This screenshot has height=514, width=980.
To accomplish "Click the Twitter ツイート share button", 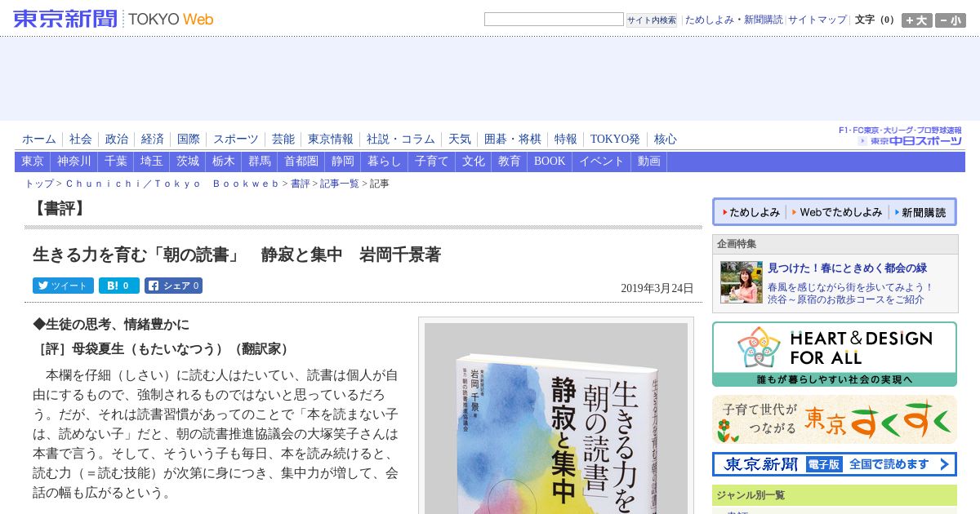I will click(63, 286).
